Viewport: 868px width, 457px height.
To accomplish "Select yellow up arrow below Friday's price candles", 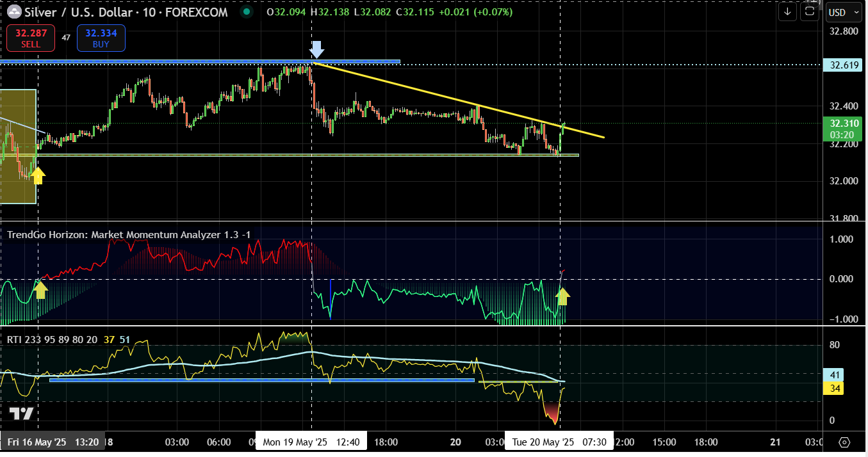I will (x=38, y=175).
